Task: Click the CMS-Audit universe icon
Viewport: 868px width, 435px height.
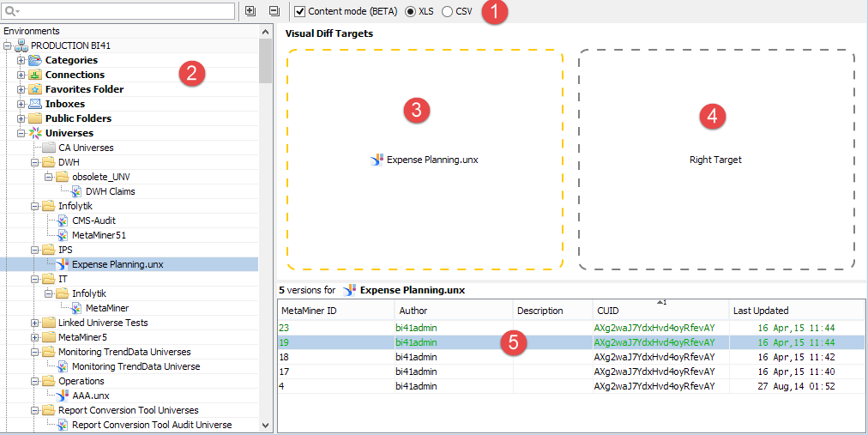Action: tap(63, 221)
